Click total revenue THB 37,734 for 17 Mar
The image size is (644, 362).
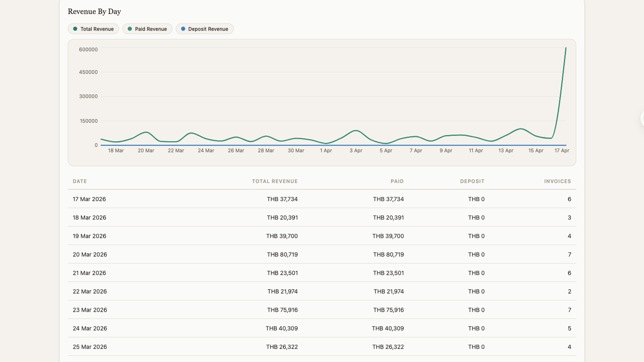[282, 199]
